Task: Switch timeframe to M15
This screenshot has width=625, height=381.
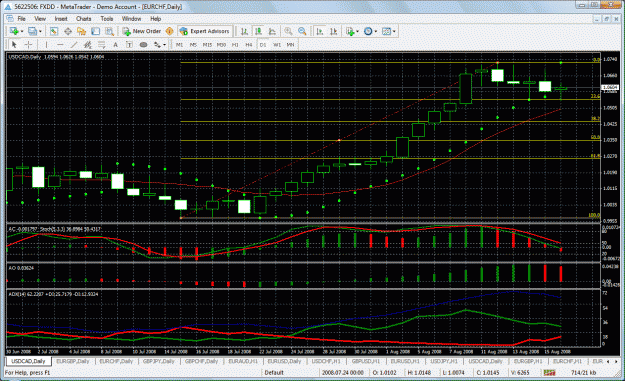Action: coord(207,45)
